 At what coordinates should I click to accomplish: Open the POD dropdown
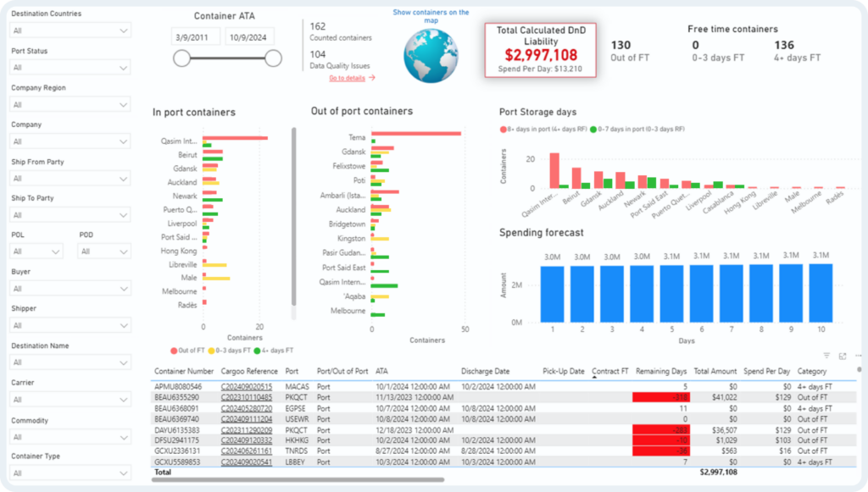pyautogui.click(x=104, y=252)
